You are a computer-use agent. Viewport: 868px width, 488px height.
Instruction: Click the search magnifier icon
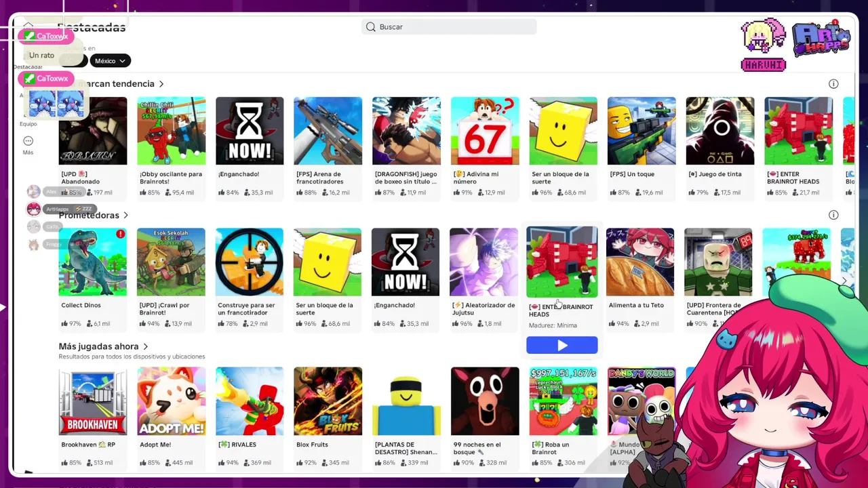coord(371,27)
